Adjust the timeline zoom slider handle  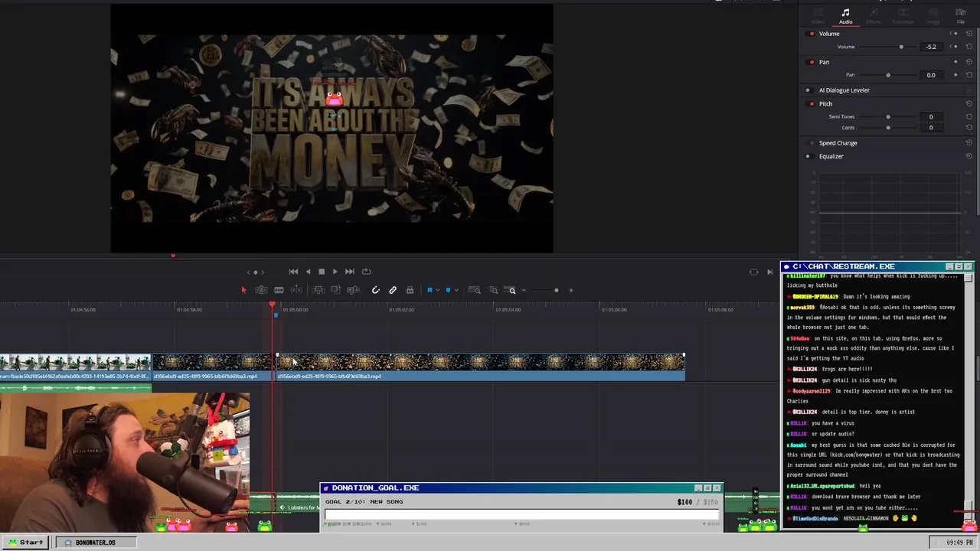pyautogui.click(x=557, y=290)
